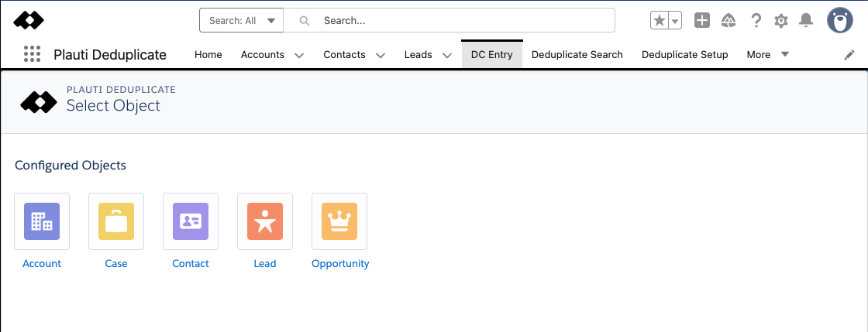Expand the Accounts tab chevron
Viewport: 868px width, 332px height.
[299, 55]
